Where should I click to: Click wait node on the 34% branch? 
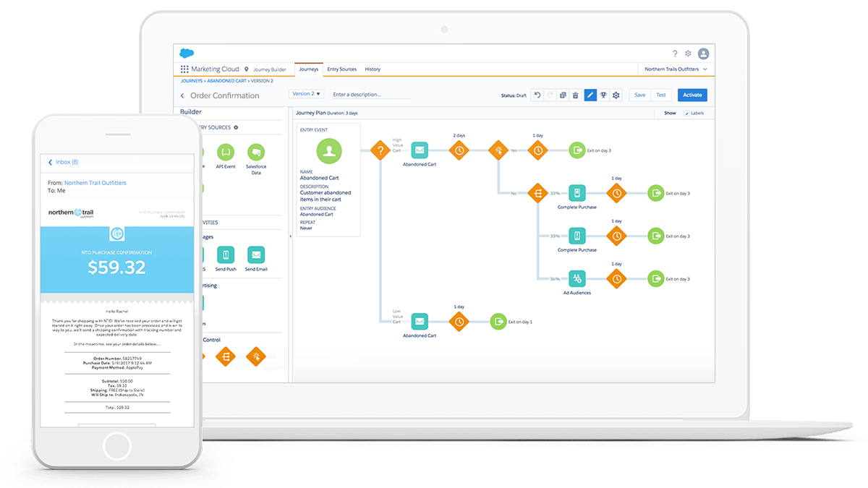click(616, 278)
